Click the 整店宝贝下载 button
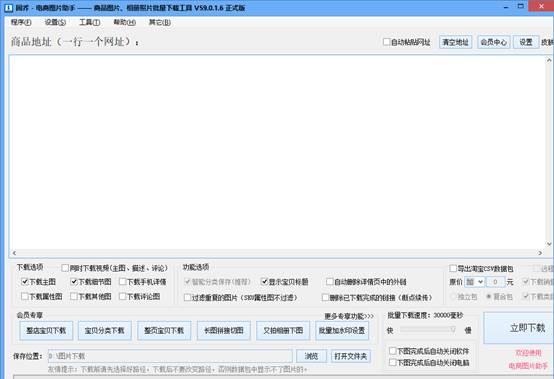The width and height of the screenshot is (554, 379). (x=46, y=331)
